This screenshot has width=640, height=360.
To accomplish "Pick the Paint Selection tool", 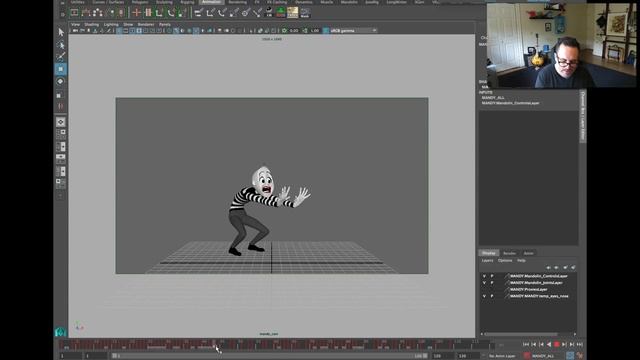I will point(61,56).
